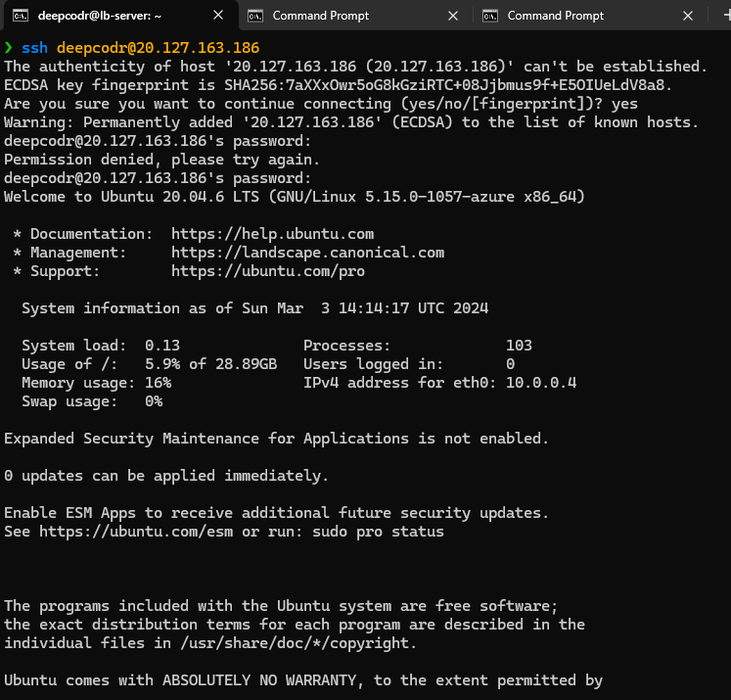
Task: Close the last Command Prompt tab
Action: 688,16
